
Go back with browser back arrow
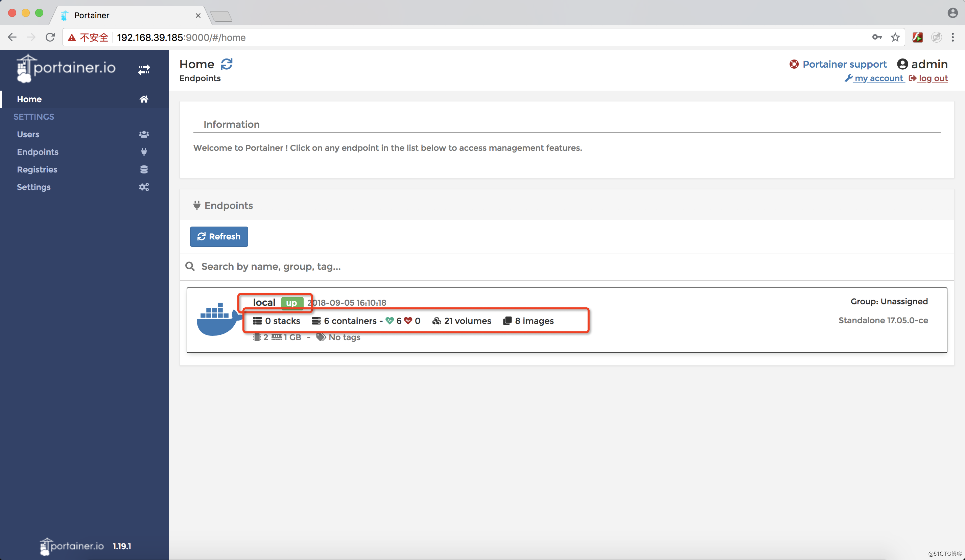12,38
